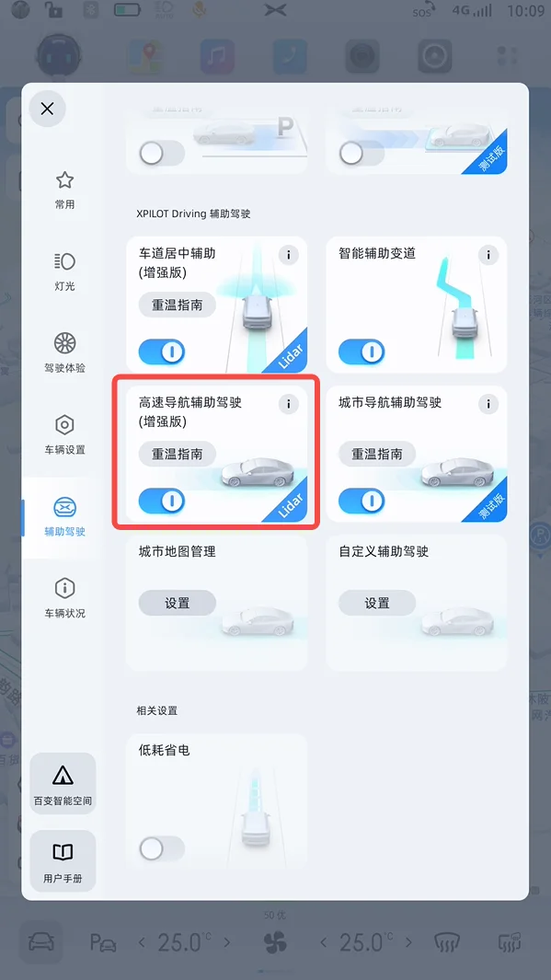Switch to 灯光 settings tab
This screenshot has height=980, width=551.
[x=64, y=271]
